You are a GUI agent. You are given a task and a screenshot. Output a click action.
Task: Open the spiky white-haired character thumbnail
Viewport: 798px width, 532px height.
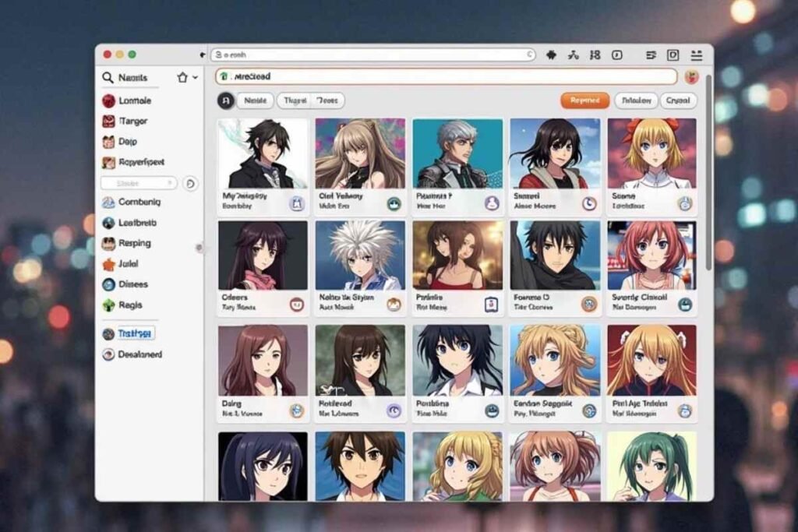(x=360, y=255)
